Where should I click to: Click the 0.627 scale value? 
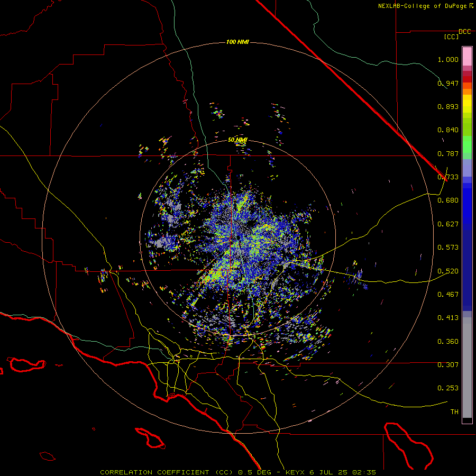point(448,224)
